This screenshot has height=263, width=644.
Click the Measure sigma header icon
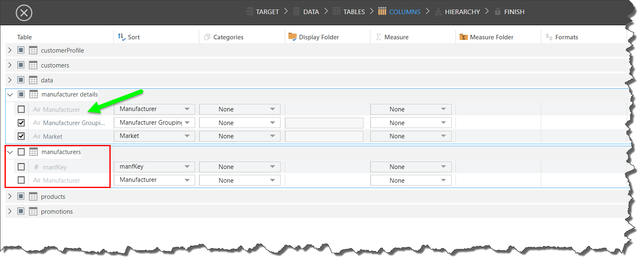coord(378,37)
